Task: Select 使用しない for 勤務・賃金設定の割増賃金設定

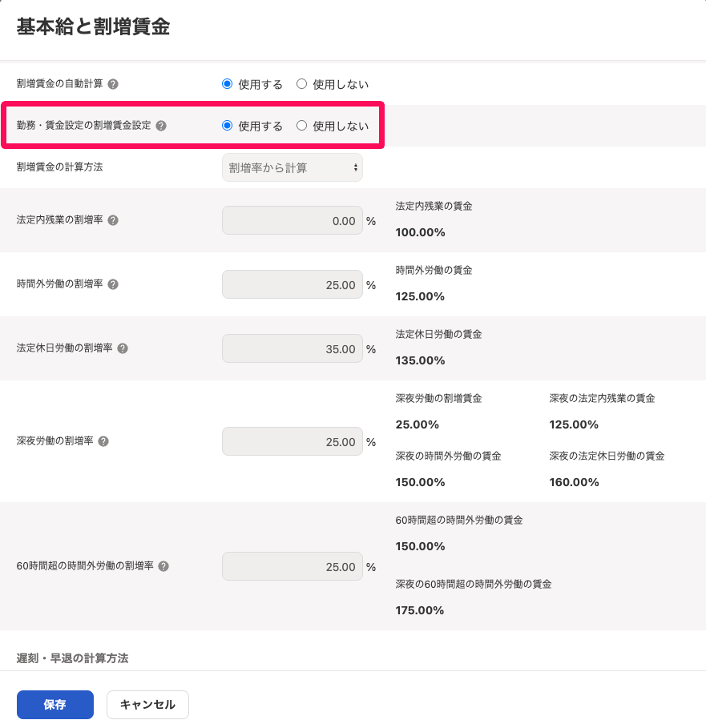Action: [x=302, y=126]
